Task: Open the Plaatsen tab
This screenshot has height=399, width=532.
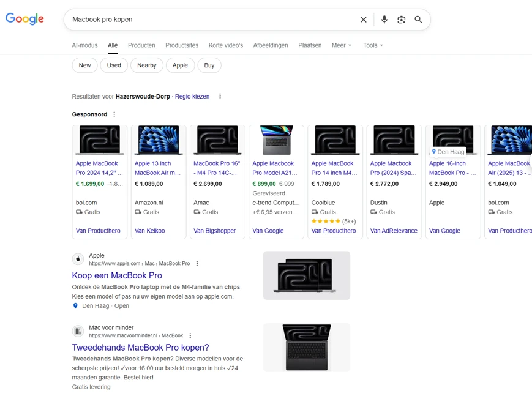Action: pyautogui.click(x=310, y=45)
